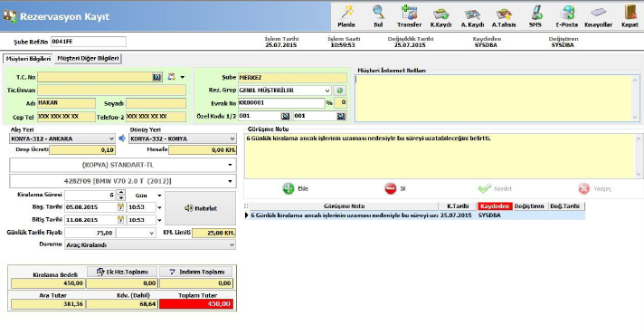Open the Durumu Araç Kiralandı dropdown

[x=232, y=245]
